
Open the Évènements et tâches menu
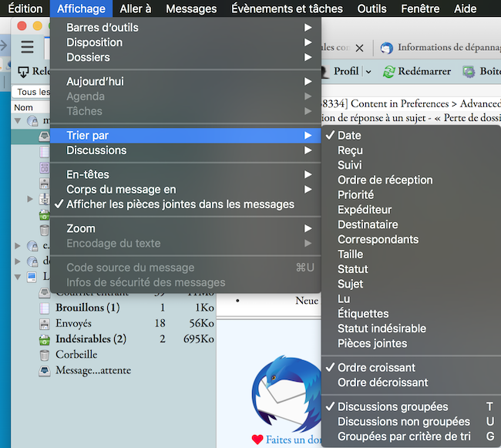(287, 8)
